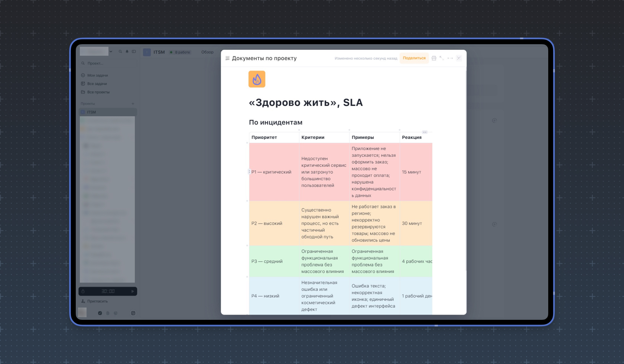
Task: Open the board grid icon in the sidebar footer
Action: [x=133, y=313]
